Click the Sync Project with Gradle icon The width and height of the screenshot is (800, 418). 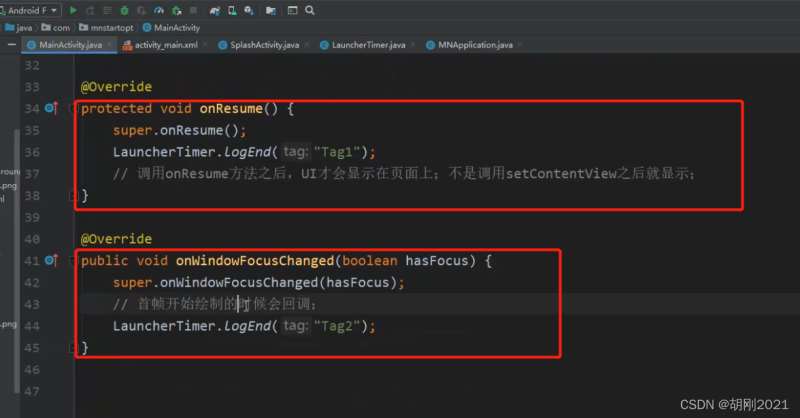[215, 10]
